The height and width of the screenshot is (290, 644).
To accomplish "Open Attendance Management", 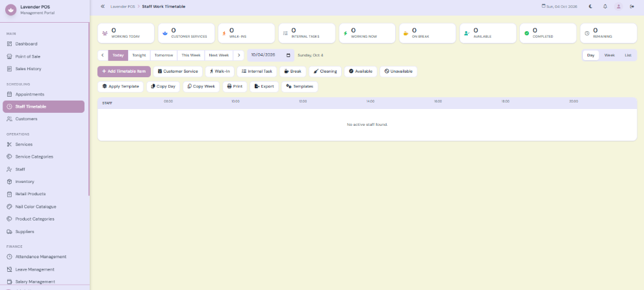I will tap(44, 257).
